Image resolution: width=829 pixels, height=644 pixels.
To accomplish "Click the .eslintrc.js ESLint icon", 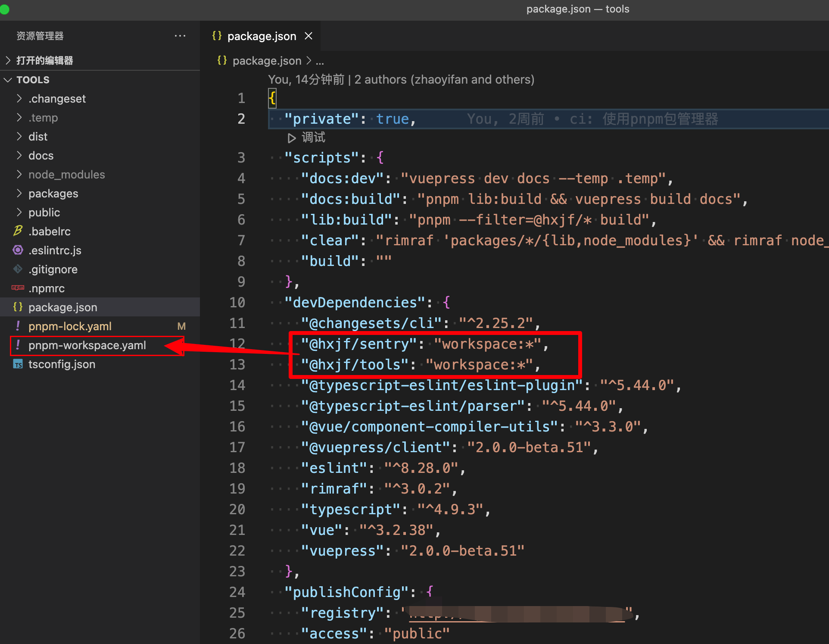I will 18,250.
